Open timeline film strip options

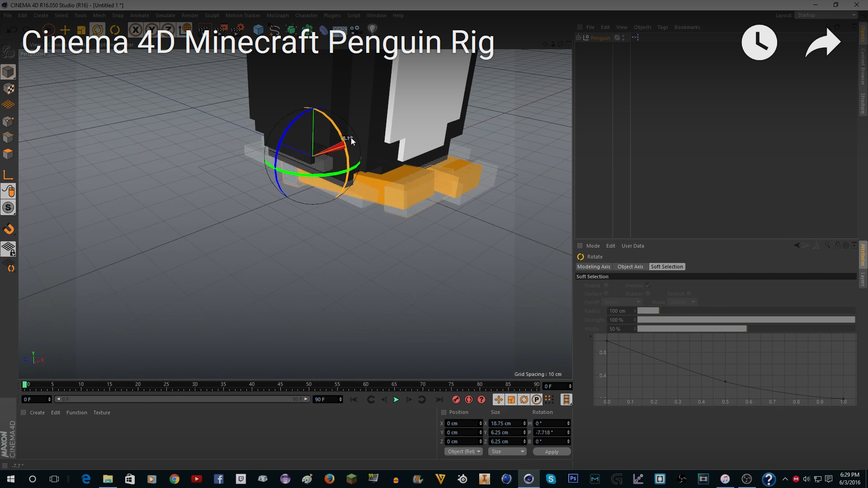(566, 399)
